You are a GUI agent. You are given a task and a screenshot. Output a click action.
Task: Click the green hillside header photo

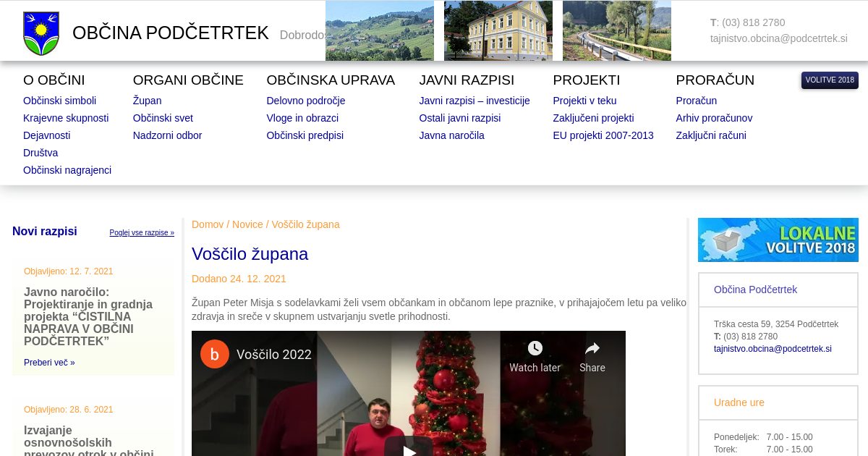tap(379, 30)
